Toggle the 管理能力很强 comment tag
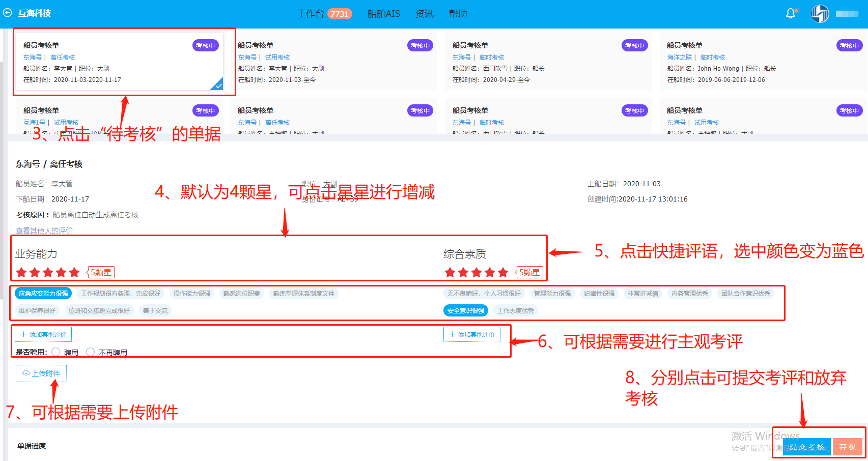The height and width of the screenshot is (461, 868). 552,294
